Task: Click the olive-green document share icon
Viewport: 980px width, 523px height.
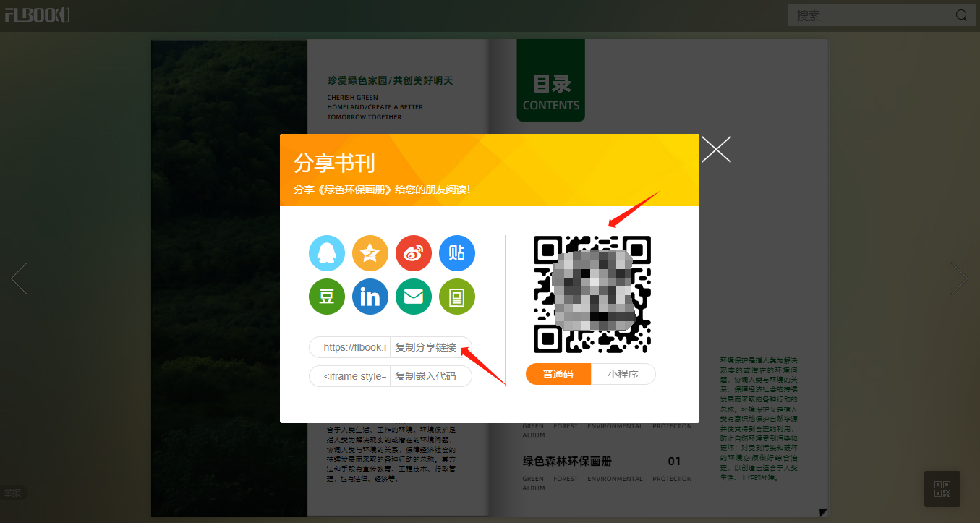Action: (x=457, y=297)
